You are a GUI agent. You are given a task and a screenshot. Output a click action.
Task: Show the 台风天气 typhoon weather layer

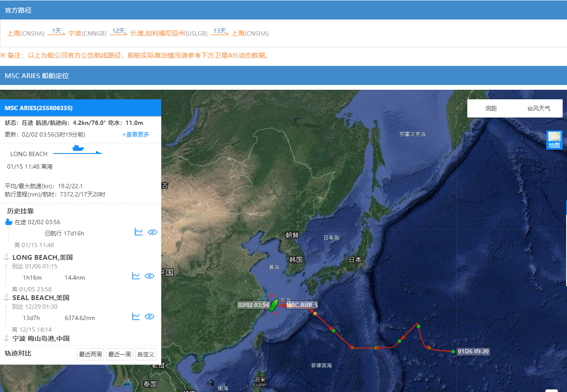(x=539, y=108)
